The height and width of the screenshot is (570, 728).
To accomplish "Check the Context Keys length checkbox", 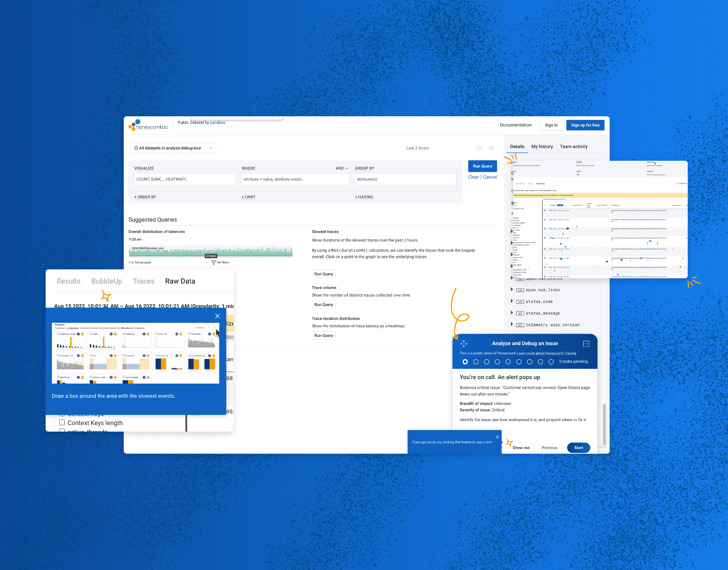I will point(62,423).
